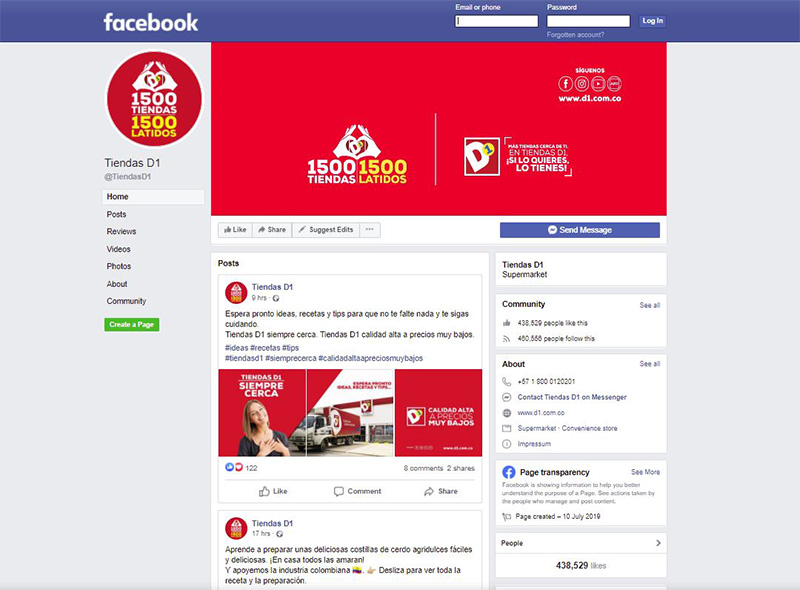Click the globe icon next to www.d1.com.co
800x590 pixels.
click(x=507, y=413)
